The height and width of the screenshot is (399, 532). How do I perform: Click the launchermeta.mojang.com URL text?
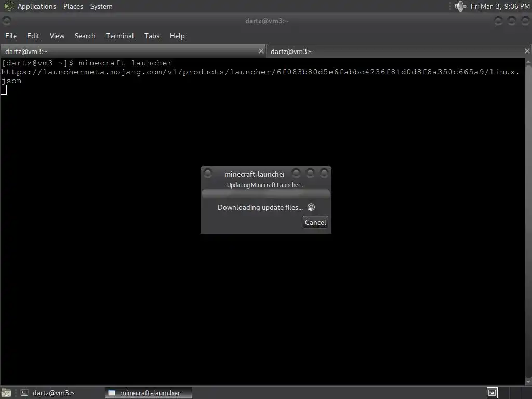click(x=260, y=76)
